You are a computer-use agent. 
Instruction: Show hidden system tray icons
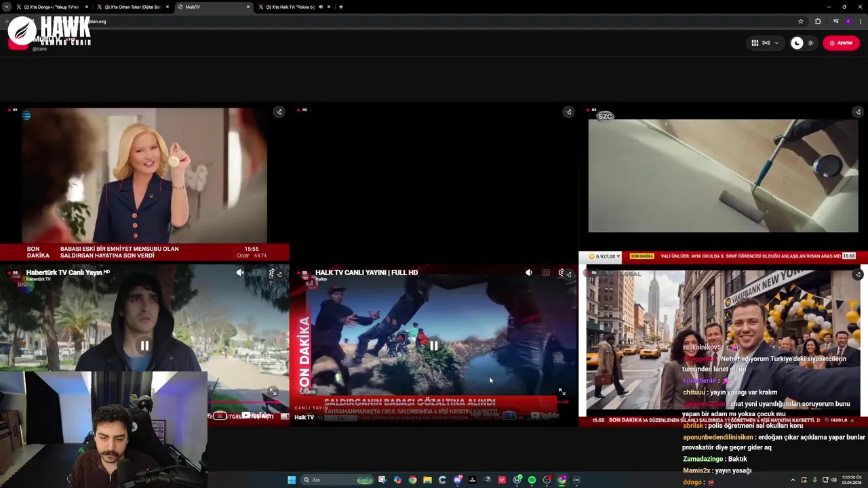tap(793, 480)
